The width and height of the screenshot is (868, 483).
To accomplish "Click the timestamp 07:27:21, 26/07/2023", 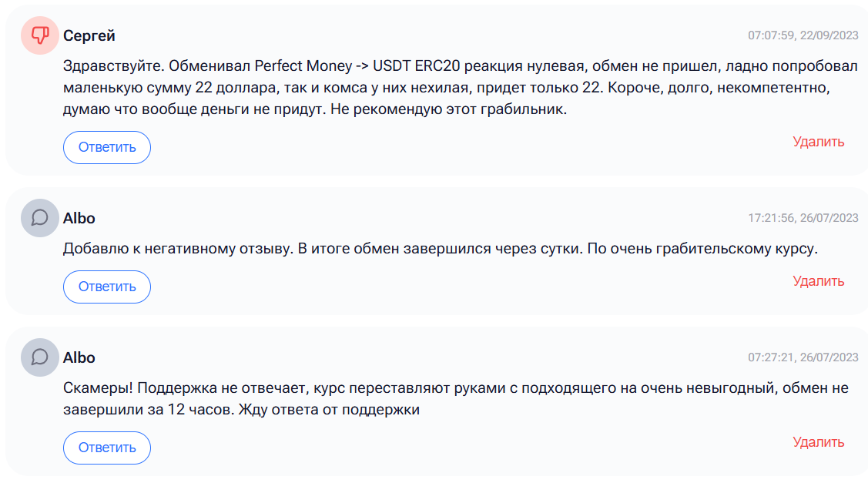I will [x=803, y=357].
